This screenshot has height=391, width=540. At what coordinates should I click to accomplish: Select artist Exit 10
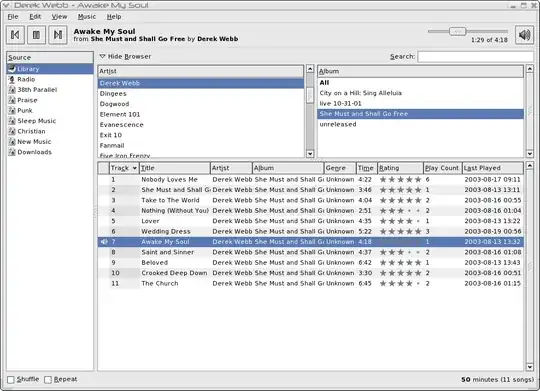click(x=200, y=135)
